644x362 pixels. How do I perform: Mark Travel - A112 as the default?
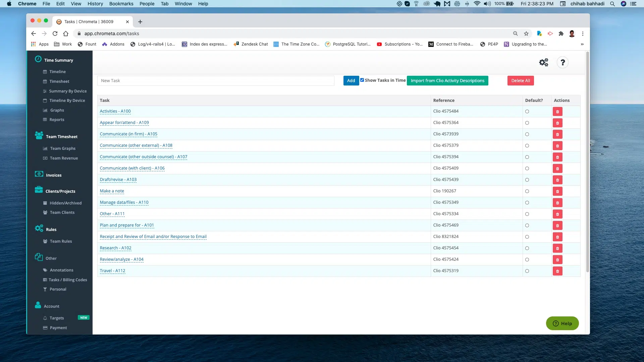(527, 271)
